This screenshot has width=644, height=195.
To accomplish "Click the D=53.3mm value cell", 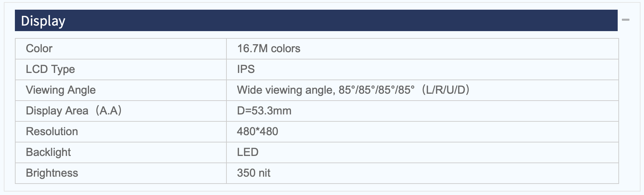I will [x=422, y=111].
